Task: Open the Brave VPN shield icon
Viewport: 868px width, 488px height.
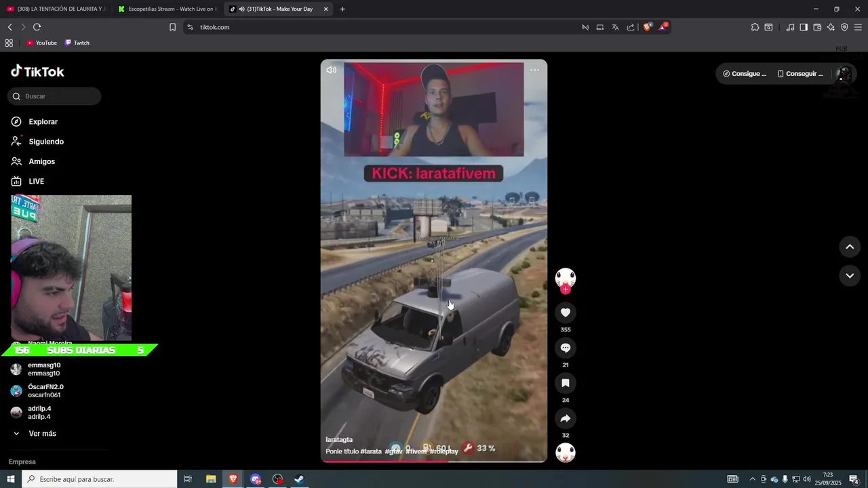Action: point(844,27)
